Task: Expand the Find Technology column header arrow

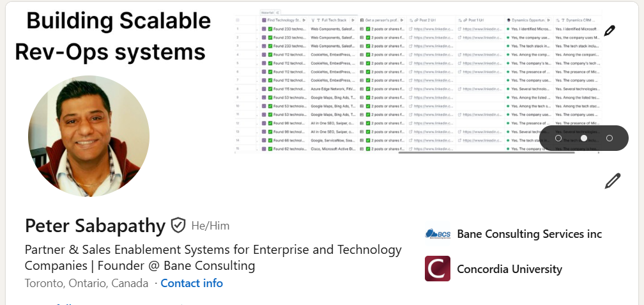Action: click(304, 20)
